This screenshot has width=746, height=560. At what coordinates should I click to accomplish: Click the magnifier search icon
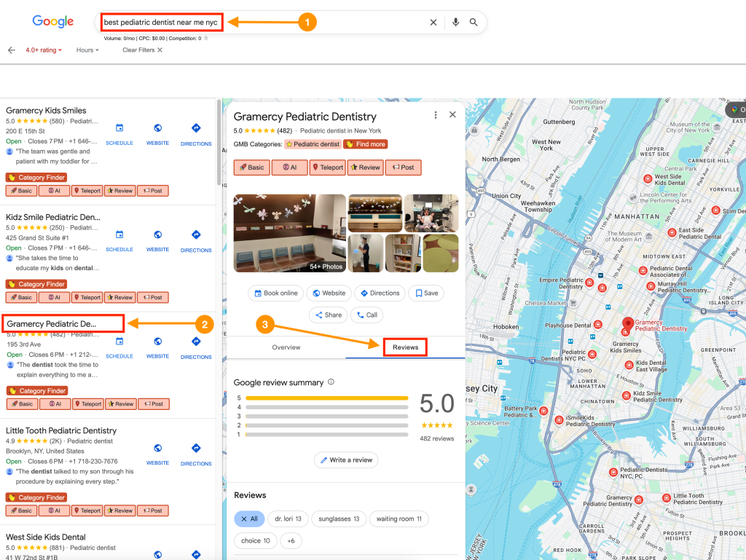point(474,23)
